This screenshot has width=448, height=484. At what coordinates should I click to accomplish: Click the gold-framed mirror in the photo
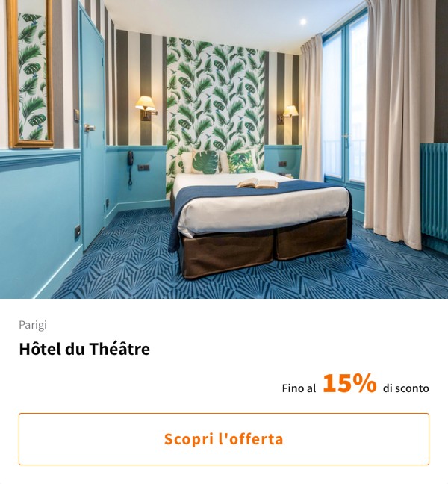click(30, 73)
